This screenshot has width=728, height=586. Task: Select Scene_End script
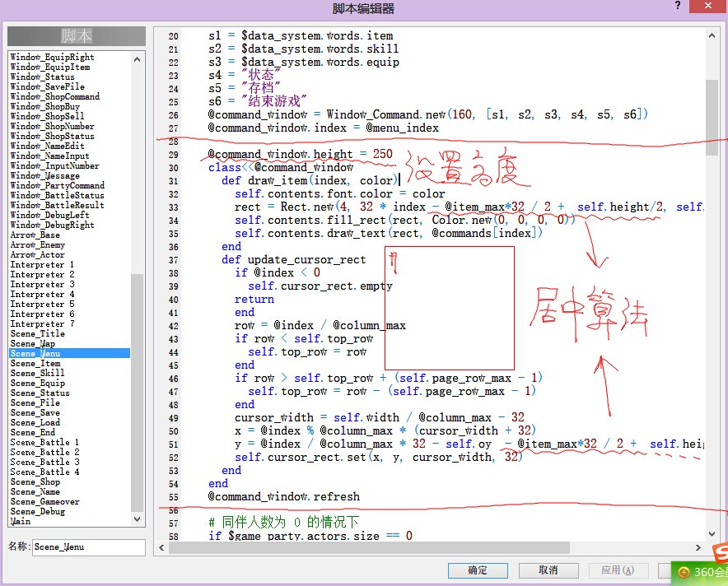[x=33, y=432]
